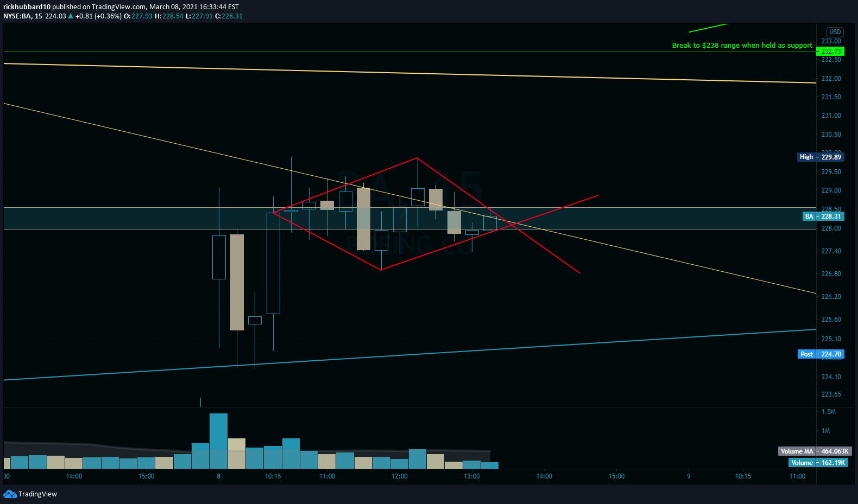Click the 223.65 price axis label
This screenshot has height=504, width=858.
[831, 394]
